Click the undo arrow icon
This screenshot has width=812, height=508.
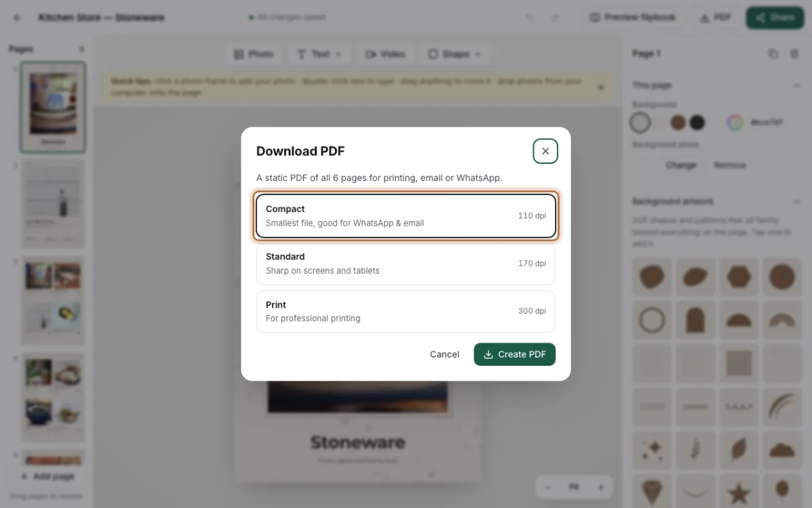coord(529,18)
